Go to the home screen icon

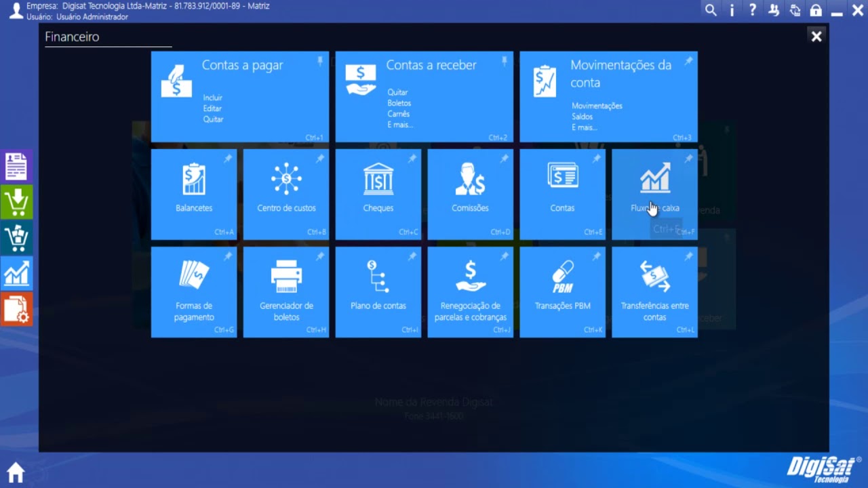(16, 472)
